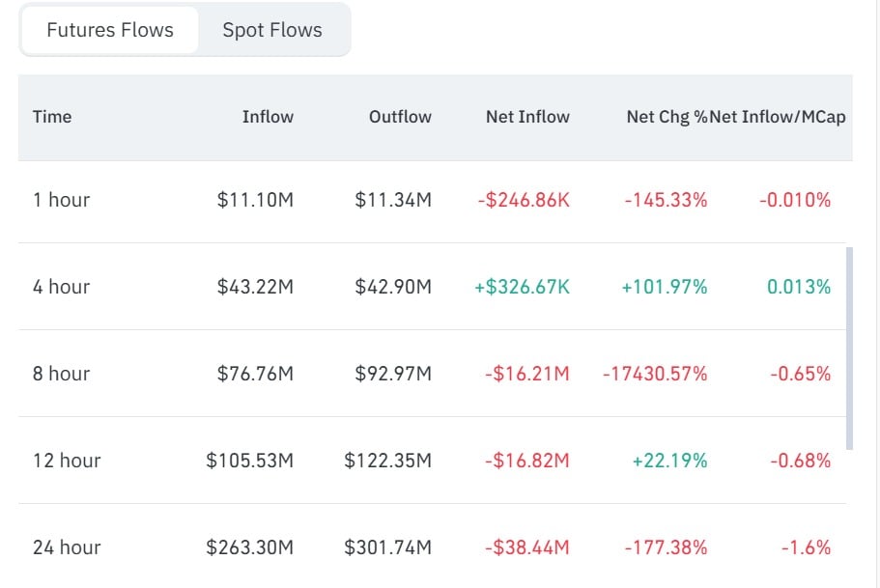
Task: Sort by the Outflow column header
Action: point(400,117)
